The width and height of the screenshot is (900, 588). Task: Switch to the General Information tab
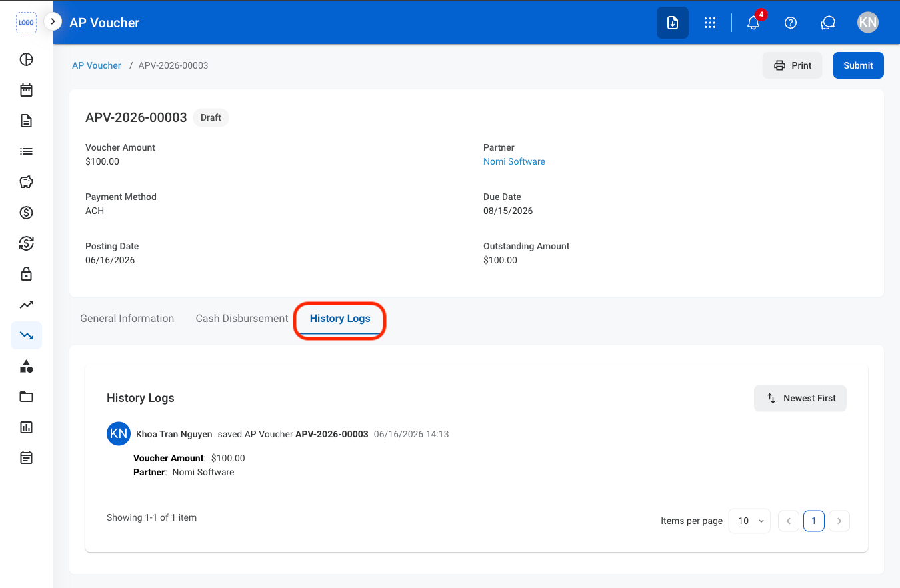point(127,319)
